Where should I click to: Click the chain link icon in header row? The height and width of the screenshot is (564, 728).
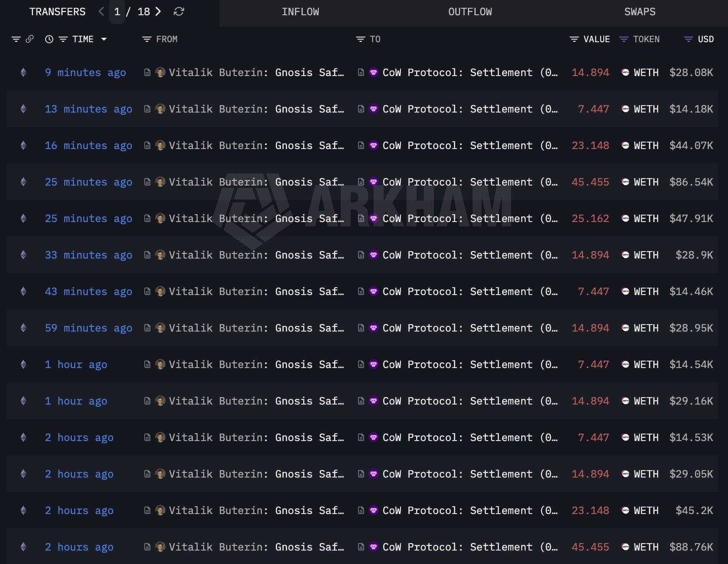29,39
